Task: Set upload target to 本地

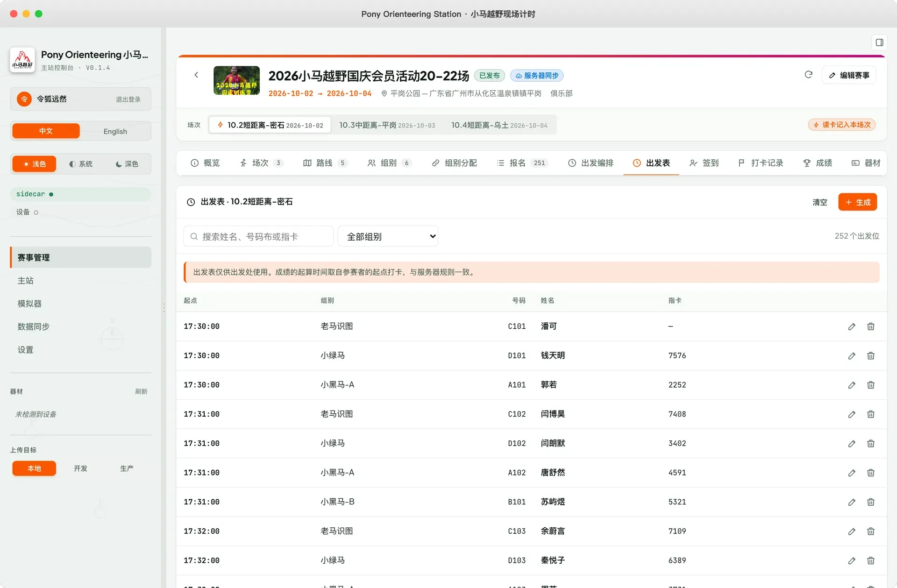Action: [34, 468]
